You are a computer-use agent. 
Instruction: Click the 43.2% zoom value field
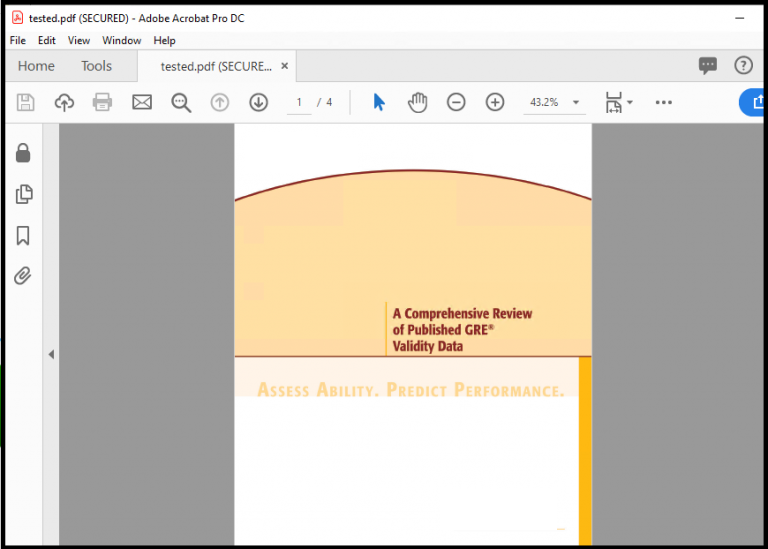(x=544, y=102)
